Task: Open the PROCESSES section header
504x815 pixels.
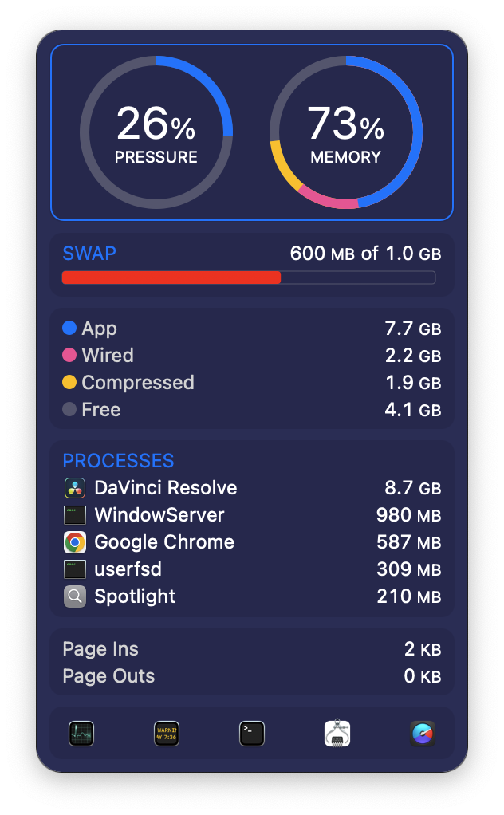Action: pos(119,461)
